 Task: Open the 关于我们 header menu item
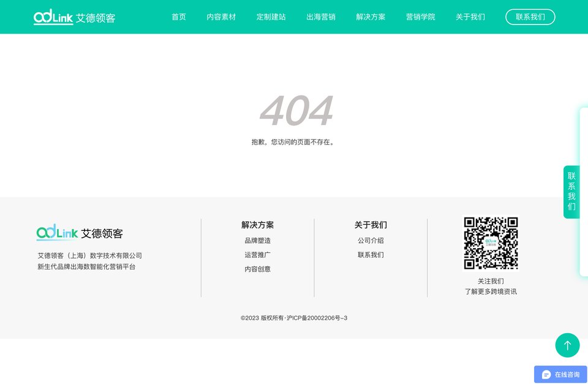470,17
